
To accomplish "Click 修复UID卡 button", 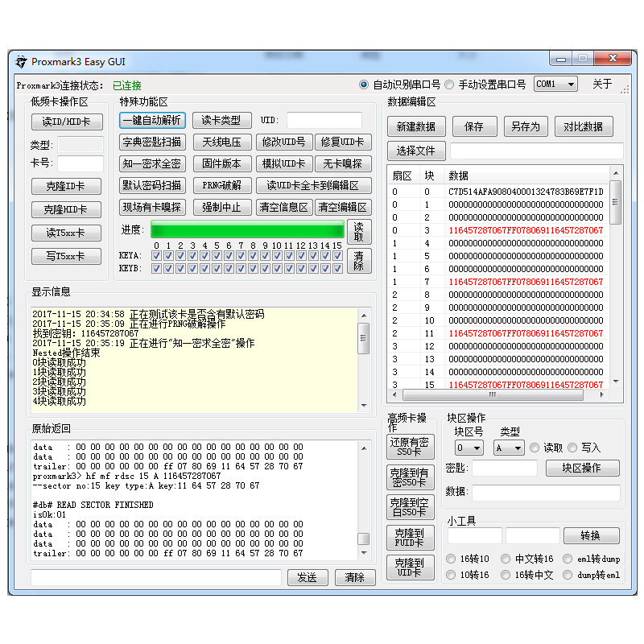I will [343, 142].
